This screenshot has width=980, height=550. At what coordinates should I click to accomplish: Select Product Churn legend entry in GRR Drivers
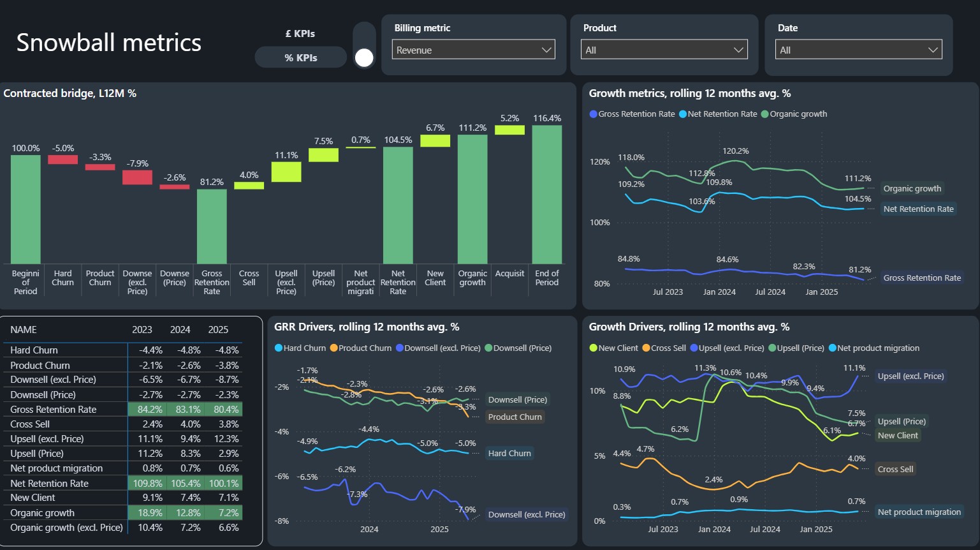click(361, 348)
